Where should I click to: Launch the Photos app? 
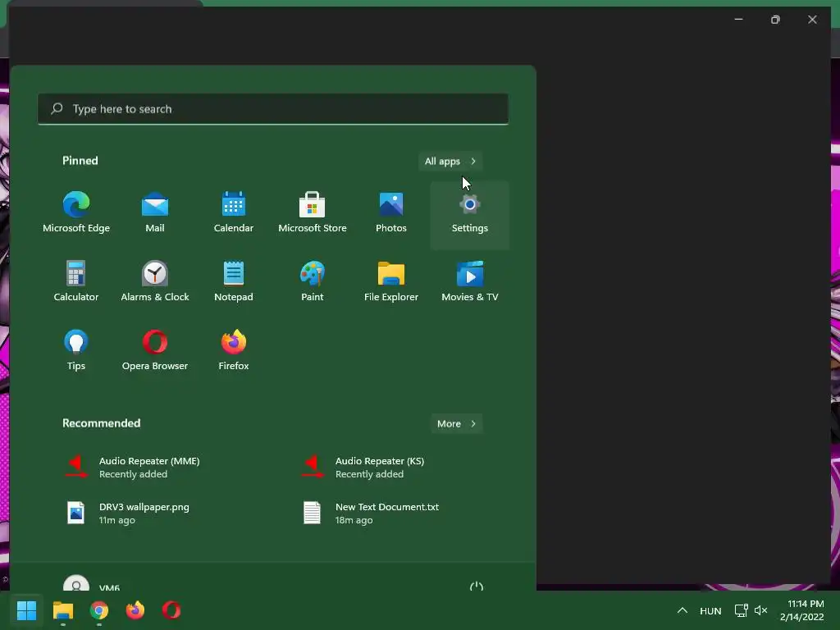[391, 212]
